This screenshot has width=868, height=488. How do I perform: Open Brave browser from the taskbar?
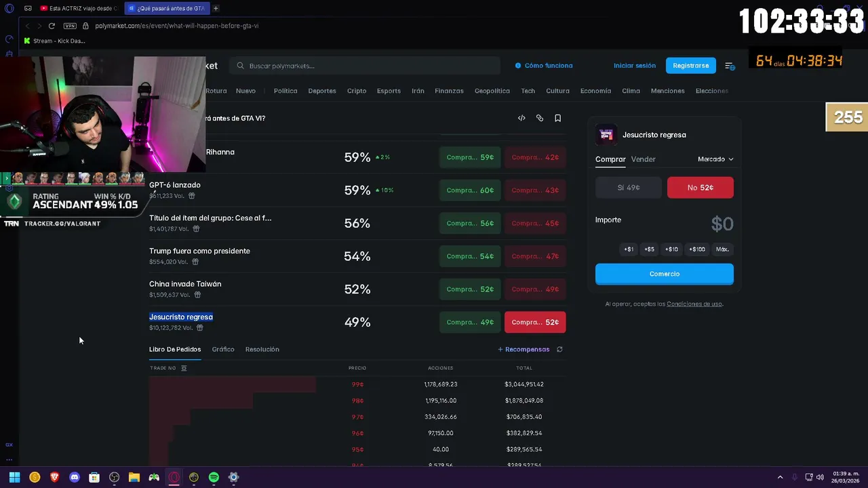[55, 477]
